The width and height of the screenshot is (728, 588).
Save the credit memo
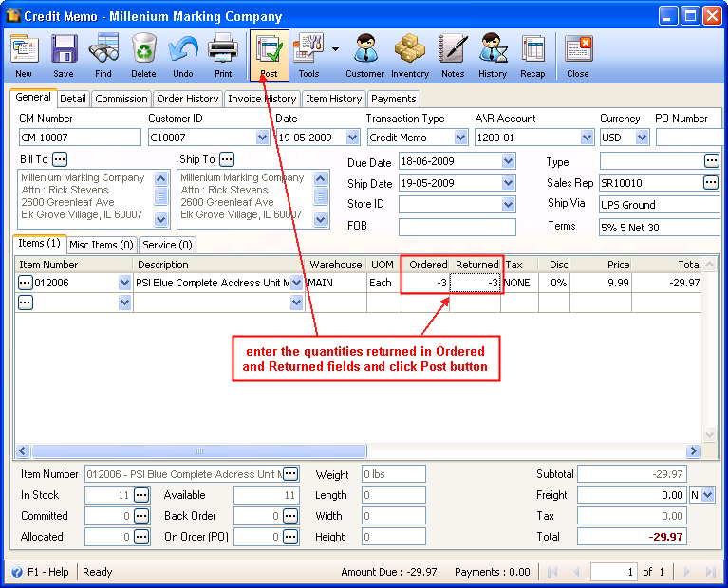pyautogui.click(x=64, y=55)
